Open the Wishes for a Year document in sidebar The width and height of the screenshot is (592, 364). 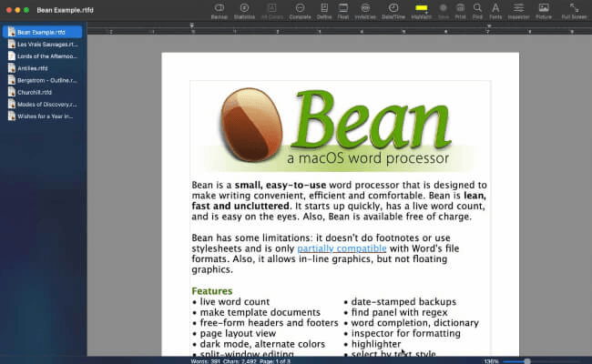coord(42,116)
